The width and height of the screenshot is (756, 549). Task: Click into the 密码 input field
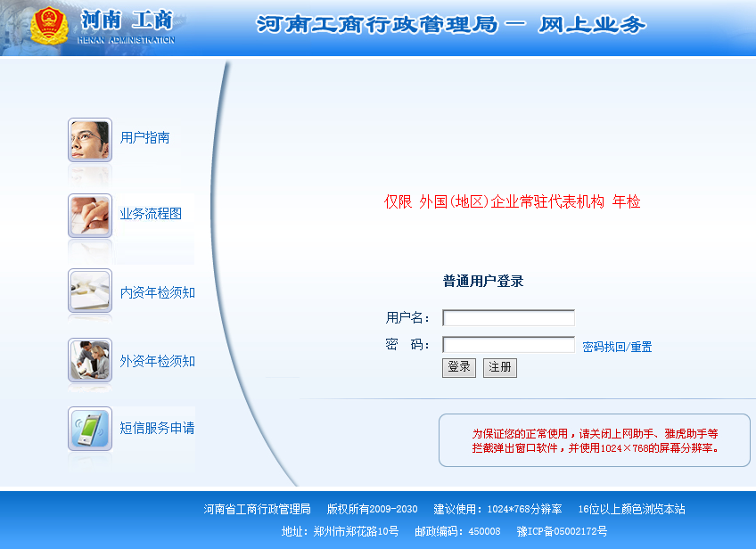tap(508, 345)
